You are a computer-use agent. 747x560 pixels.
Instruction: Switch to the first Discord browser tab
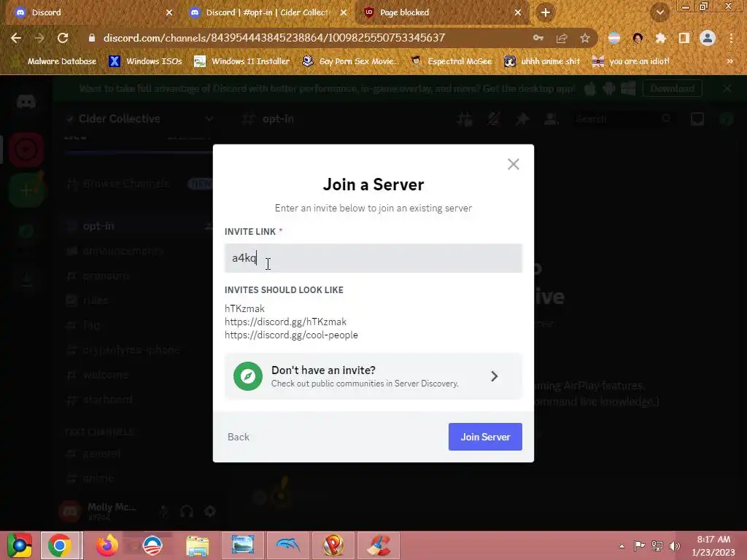pos(91,12)
